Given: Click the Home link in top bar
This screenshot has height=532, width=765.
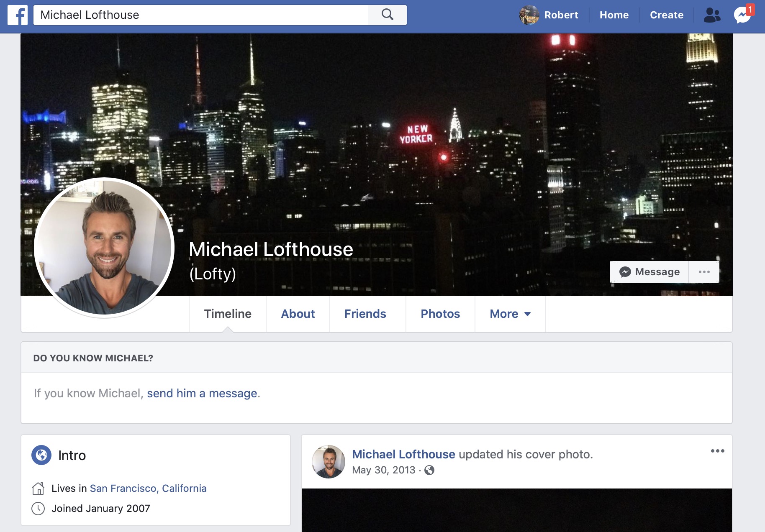Looking at the screenshot, I should [x=614, y=15].
